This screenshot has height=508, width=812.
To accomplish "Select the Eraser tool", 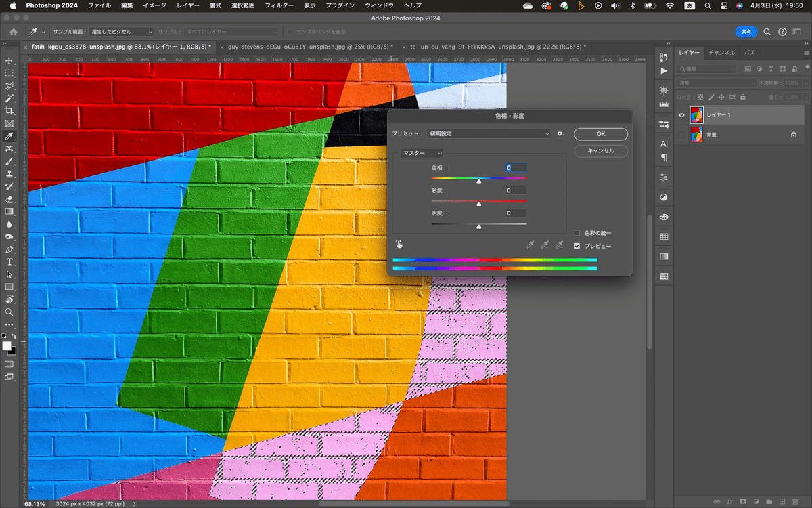I will (9, 199).
